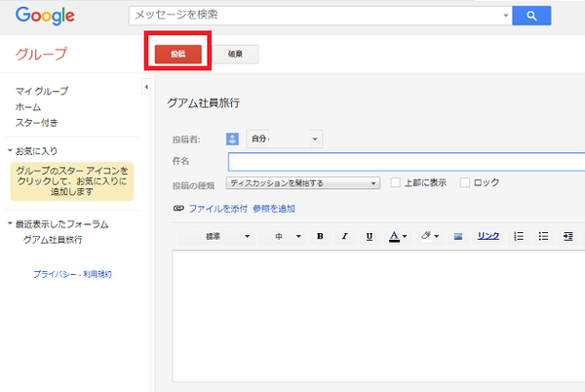Open マイ グループ in the sidebar
585x392 pixels.
tap(42, 91)
